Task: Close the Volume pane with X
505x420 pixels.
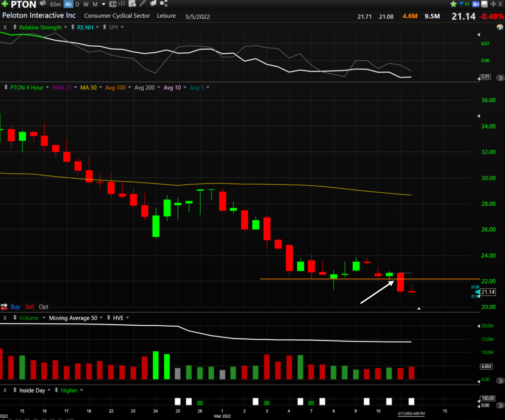Action: tap(5, 318)
